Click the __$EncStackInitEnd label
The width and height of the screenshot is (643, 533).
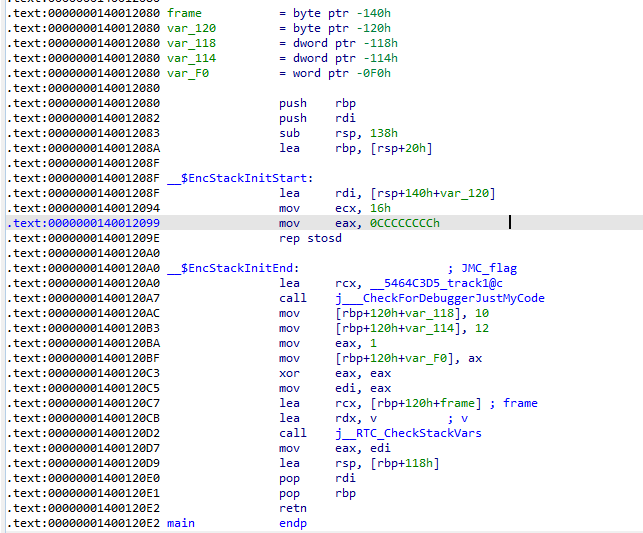click(225, 268)
